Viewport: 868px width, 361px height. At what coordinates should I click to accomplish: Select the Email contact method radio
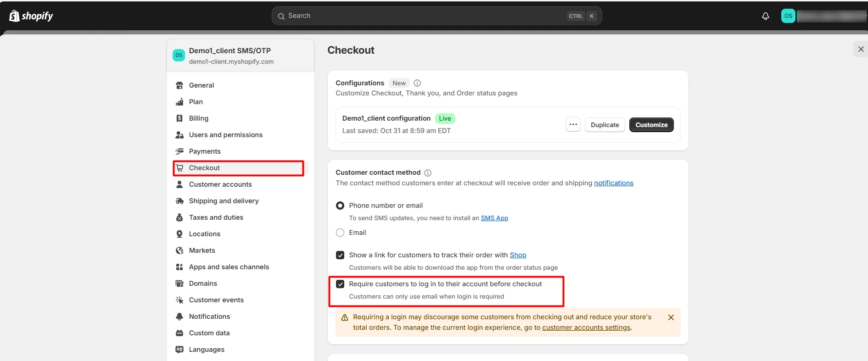point(340,233)
